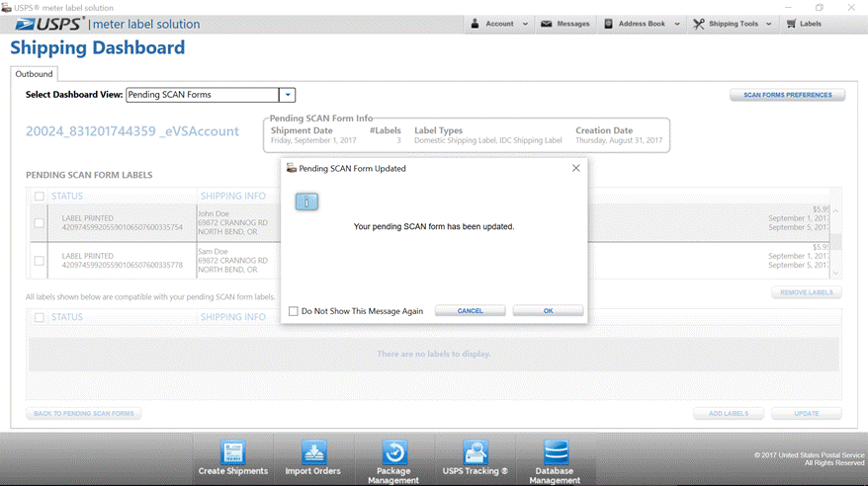The image size is (868, 486).
Task: Click OK in the dialog
Action: (548, 311)
